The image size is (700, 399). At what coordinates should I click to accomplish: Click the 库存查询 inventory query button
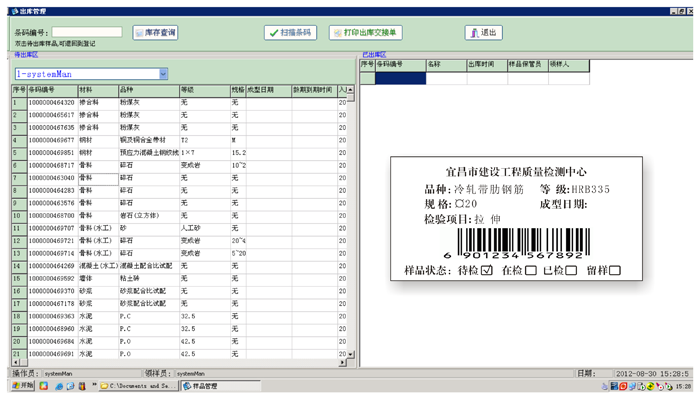tap(155, 33)
